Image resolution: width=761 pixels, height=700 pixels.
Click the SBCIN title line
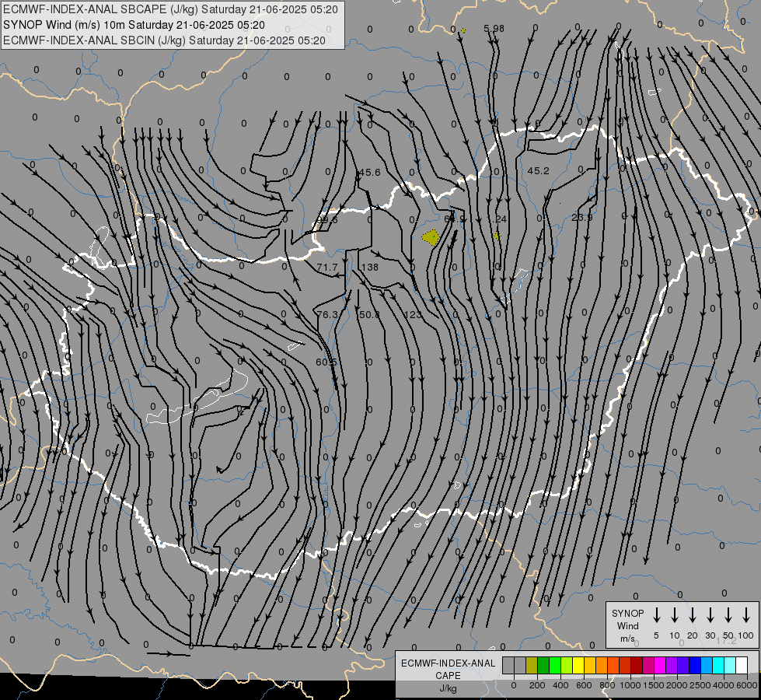tap(164, 40)
